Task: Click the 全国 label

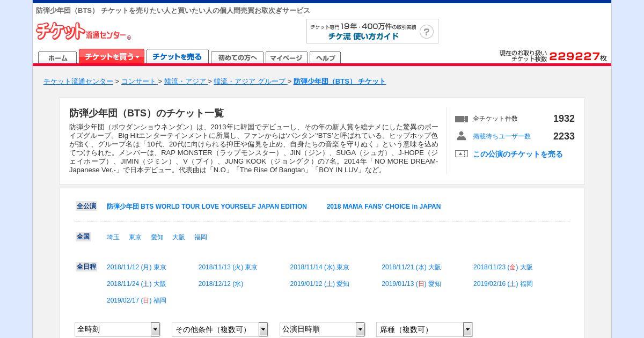Action: [x=83, y=237]
